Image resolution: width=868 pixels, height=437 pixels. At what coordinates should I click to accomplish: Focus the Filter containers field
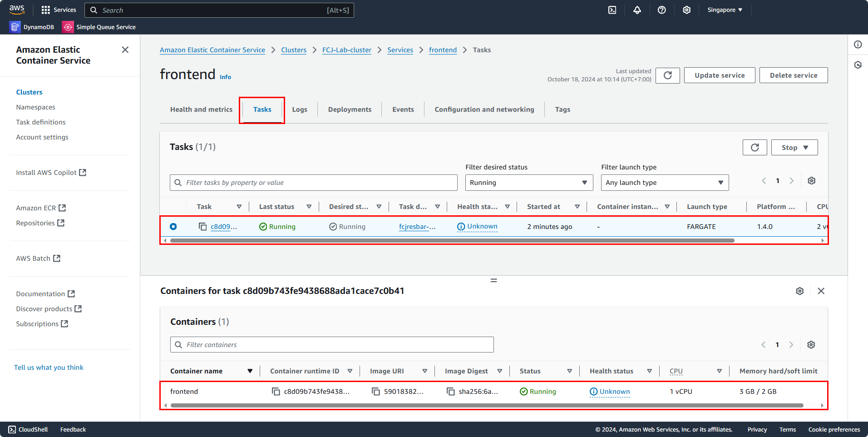332,345
